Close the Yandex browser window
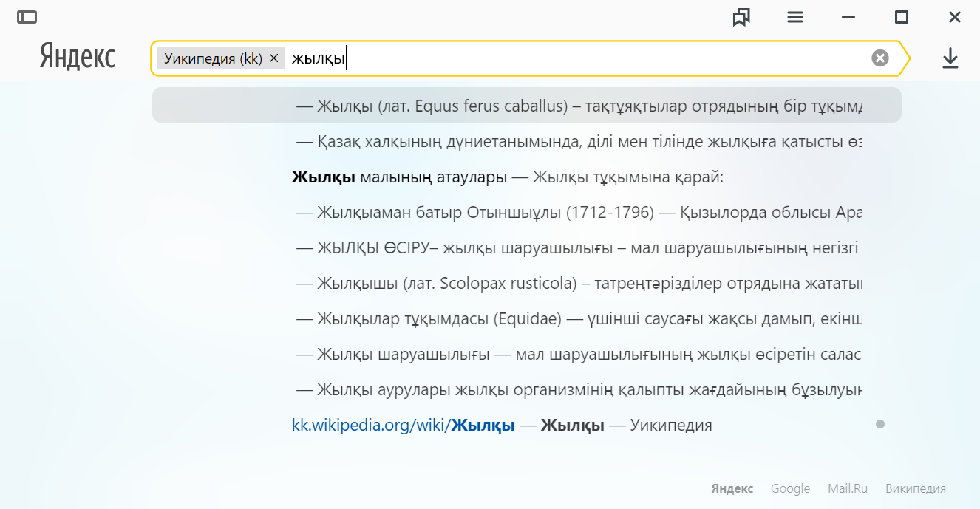The width and height of the screenshot is (980, 509). click(x=955, y=17)
